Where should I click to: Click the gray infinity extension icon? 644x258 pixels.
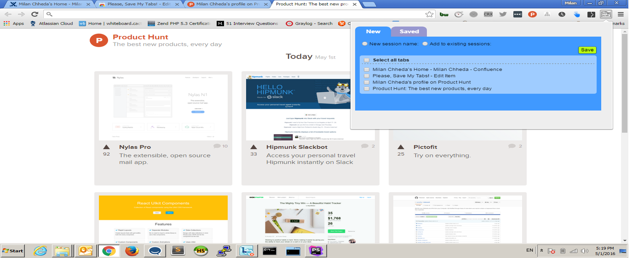[x=473, y=14]
